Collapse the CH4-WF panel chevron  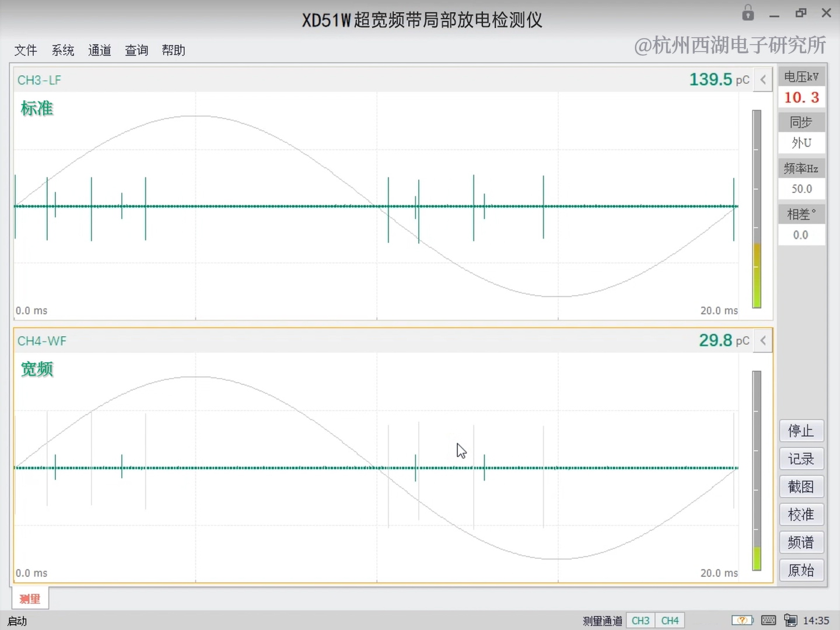click(763, 341)
